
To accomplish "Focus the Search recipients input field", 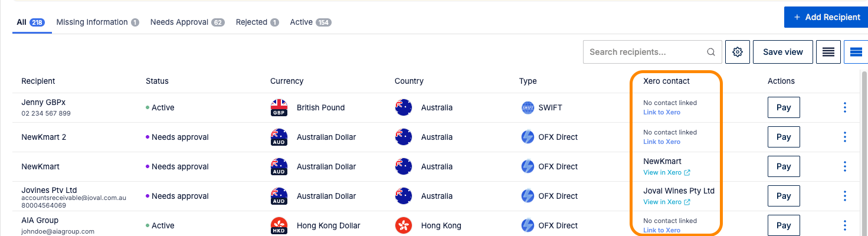I will [646, 52].
